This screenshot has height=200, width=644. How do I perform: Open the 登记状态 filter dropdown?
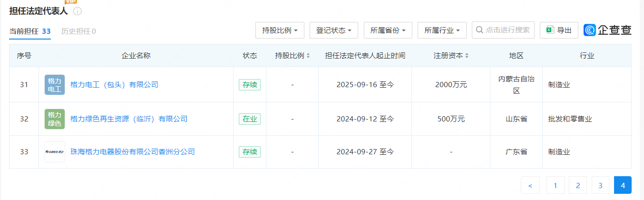[x=334, y=30]
